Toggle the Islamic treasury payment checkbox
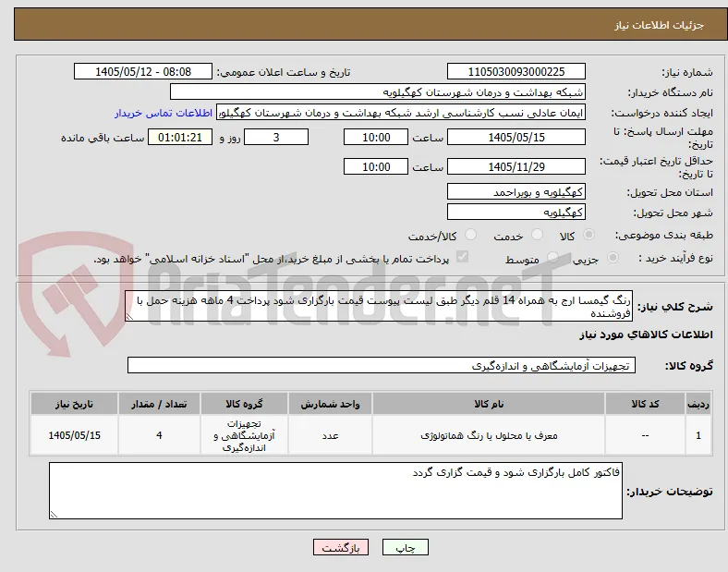The width and height of the screenshot is (728, 572). (x=463, y=257)
